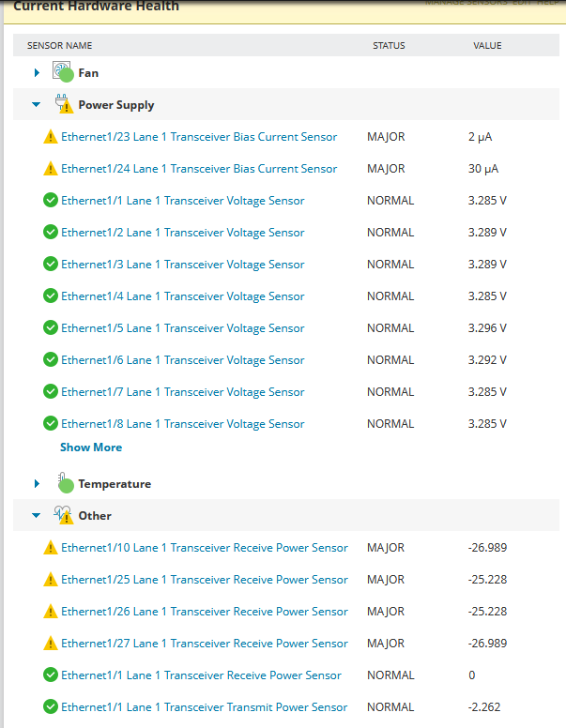Click the Value column header
Screen dimensions: 566x728
487,45
